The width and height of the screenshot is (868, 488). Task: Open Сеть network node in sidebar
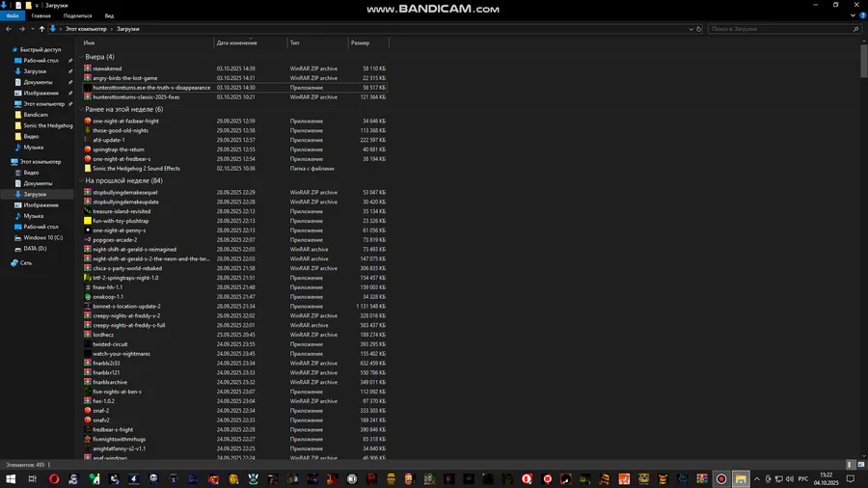[x=21, y=263]
